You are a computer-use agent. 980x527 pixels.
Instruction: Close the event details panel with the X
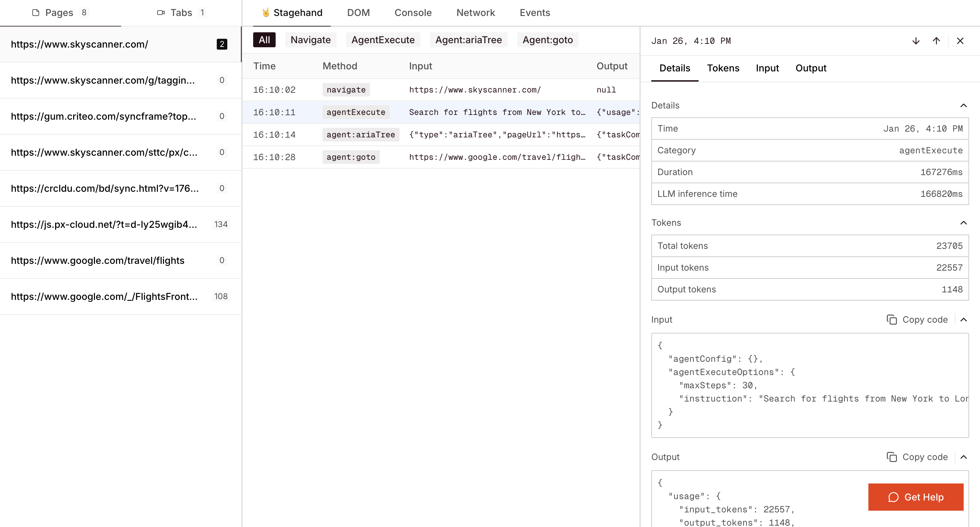tap(960, 41)
